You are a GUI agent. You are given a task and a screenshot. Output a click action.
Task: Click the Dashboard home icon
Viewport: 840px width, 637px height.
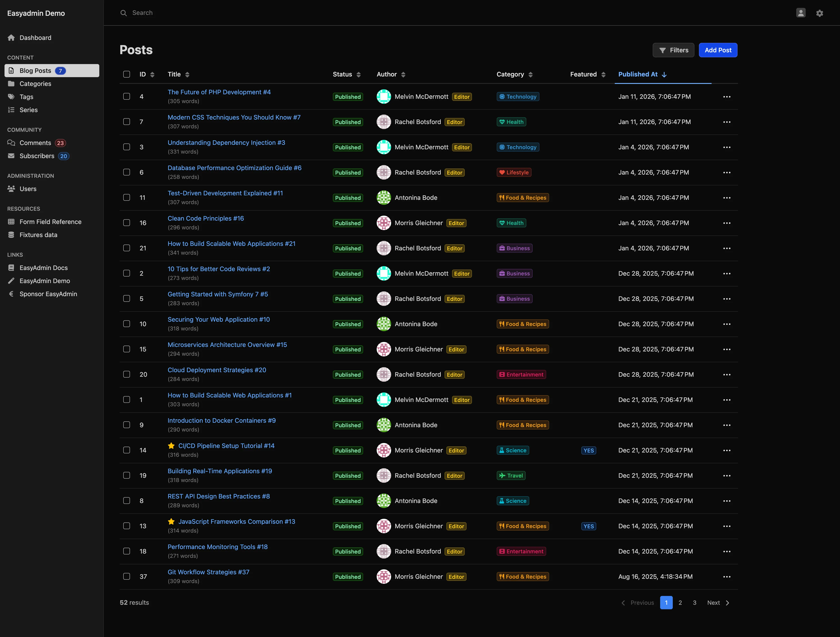point(11,38)
